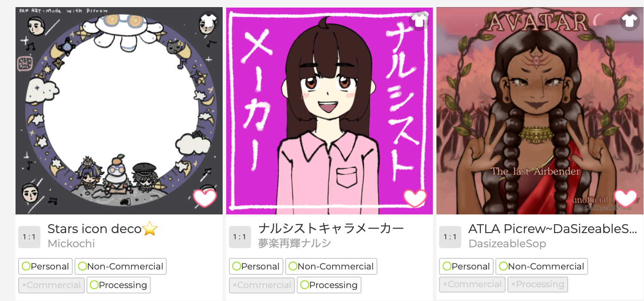
Task: Click heart on the pink narcissist maker
Action: 415,198
